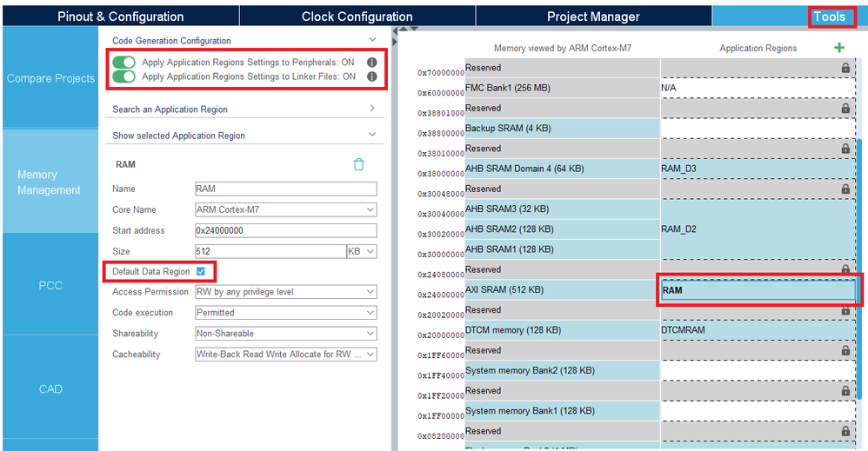
Task: Add a new application region with the plus icon
Action: click(x=839, y=48)
